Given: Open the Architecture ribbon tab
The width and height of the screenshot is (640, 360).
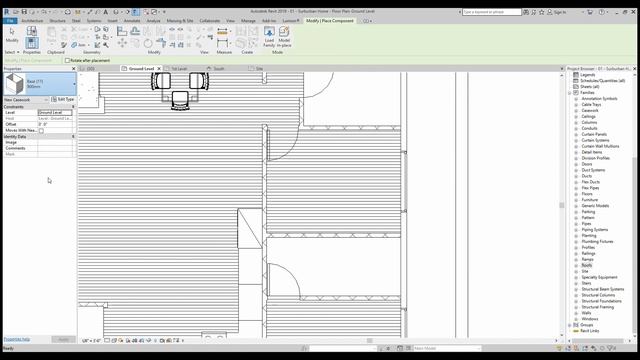Looking at the screenshot, I should (32, 20).
